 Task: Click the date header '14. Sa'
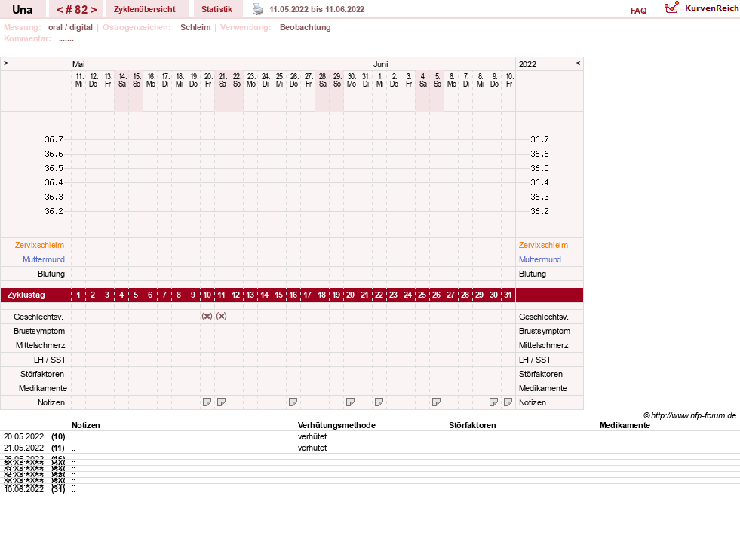[x=122, y=80]
